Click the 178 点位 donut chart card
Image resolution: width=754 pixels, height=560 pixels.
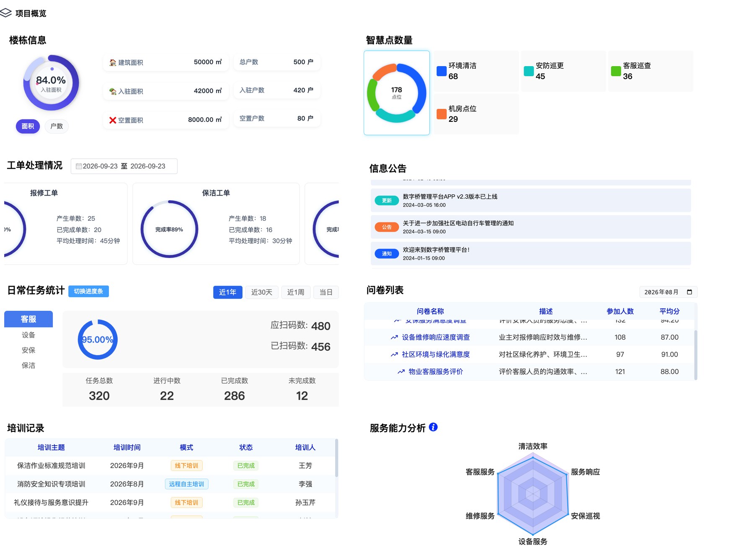point(397,93)
